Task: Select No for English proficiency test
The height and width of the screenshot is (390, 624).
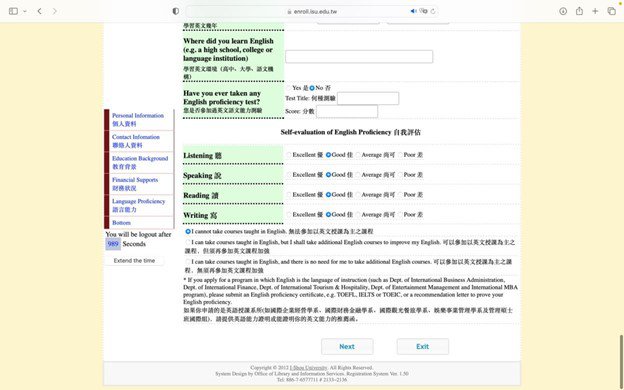Action: [312, 88]
